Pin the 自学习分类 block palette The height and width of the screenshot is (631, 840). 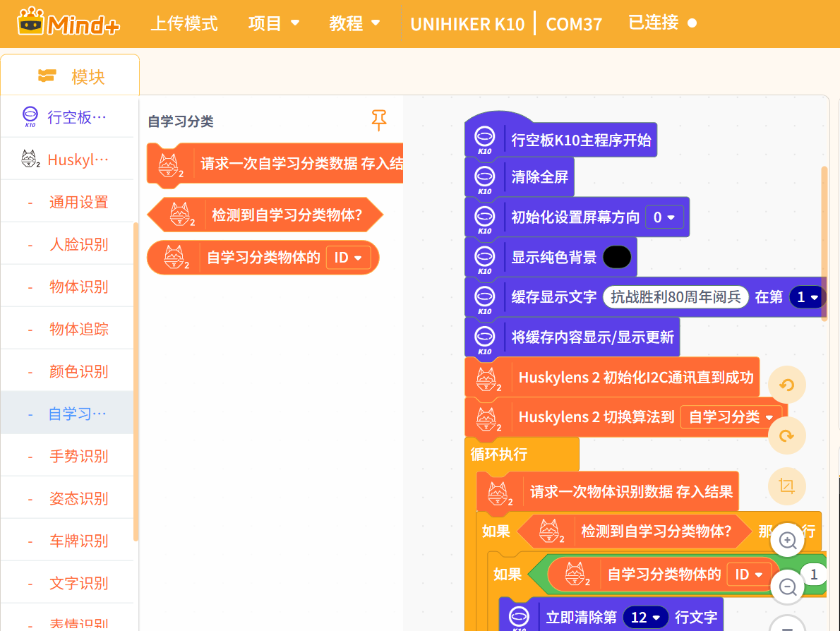tap(379, 120)
